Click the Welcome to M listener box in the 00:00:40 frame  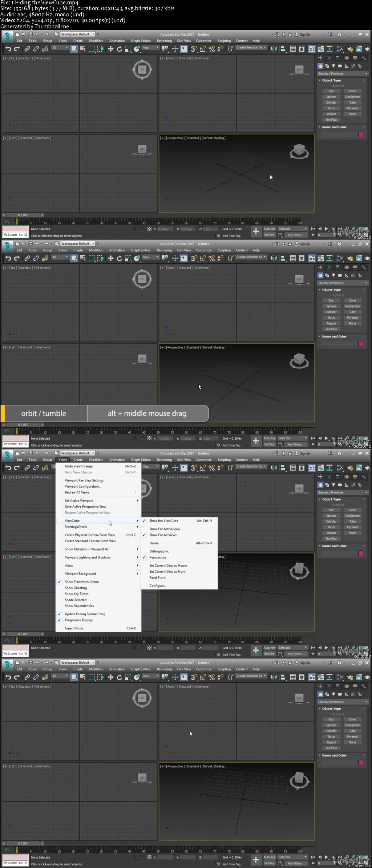click(x=15, y=444)
